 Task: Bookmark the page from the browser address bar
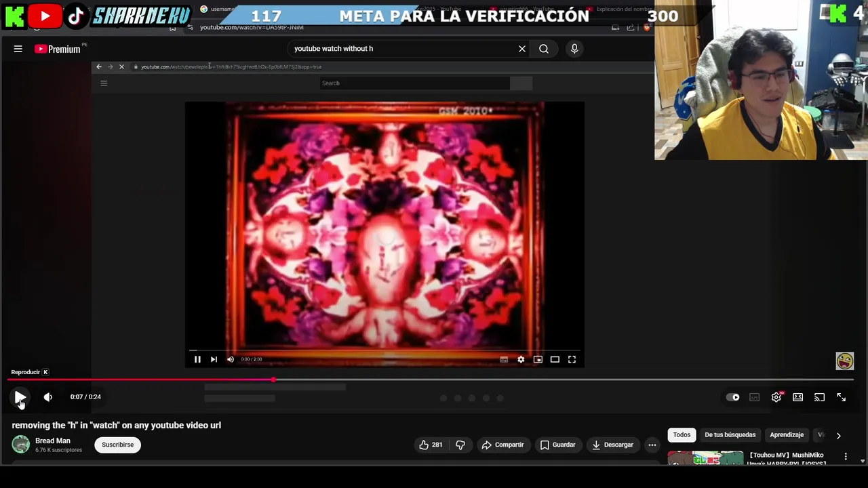(173, 28)
